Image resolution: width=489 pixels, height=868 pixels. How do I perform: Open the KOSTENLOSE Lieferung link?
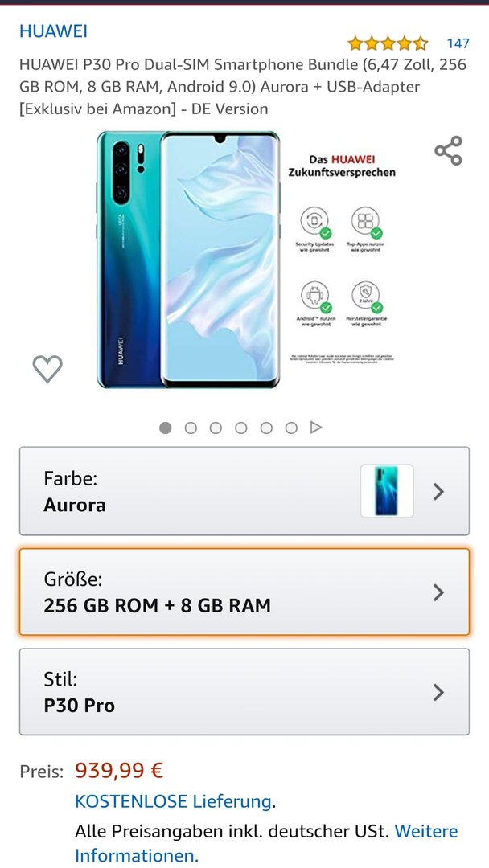[173, 801]
